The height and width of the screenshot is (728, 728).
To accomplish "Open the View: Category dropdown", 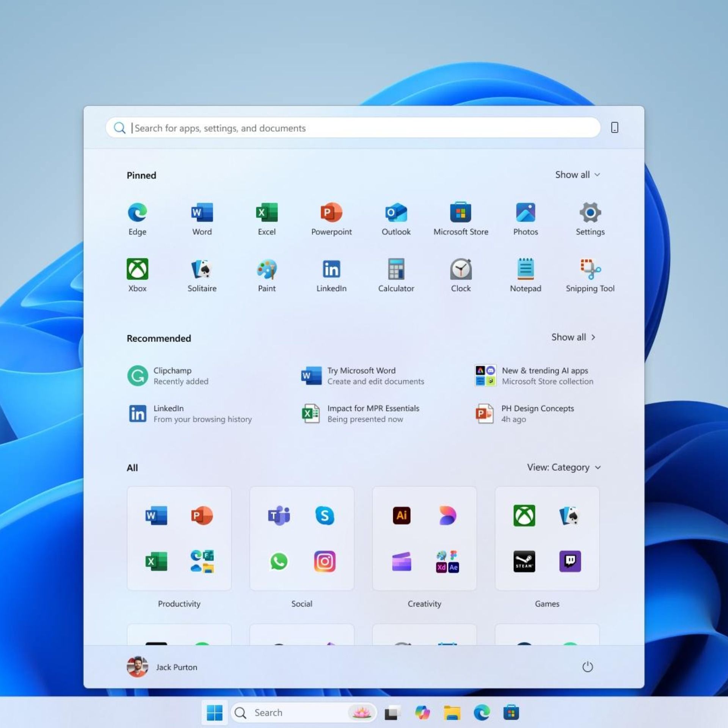I will [563, 468].
